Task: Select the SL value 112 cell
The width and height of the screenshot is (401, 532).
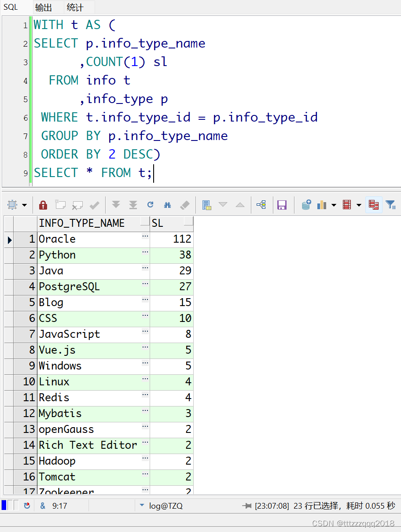Action: coord(172,239)
